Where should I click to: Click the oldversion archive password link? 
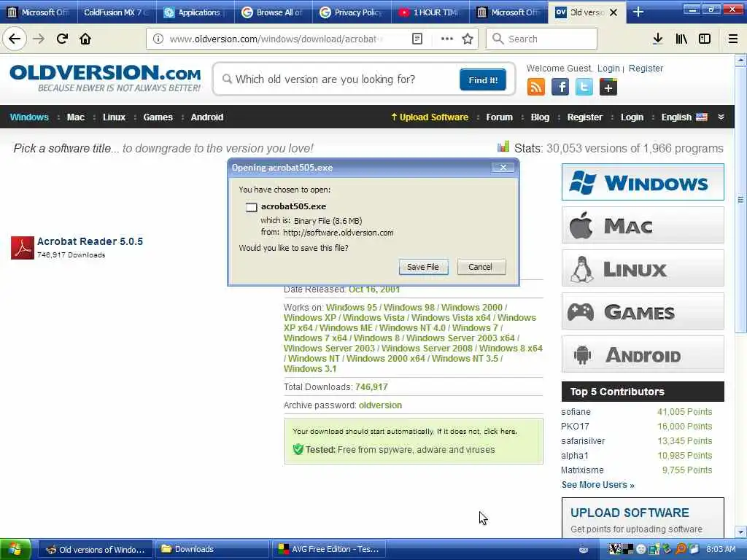point(380,405)
